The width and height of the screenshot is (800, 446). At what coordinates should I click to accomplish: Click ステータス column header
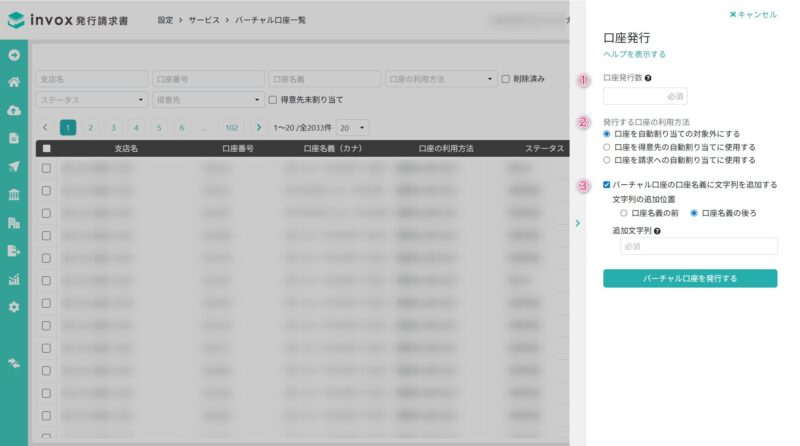[x=544, y=148]
